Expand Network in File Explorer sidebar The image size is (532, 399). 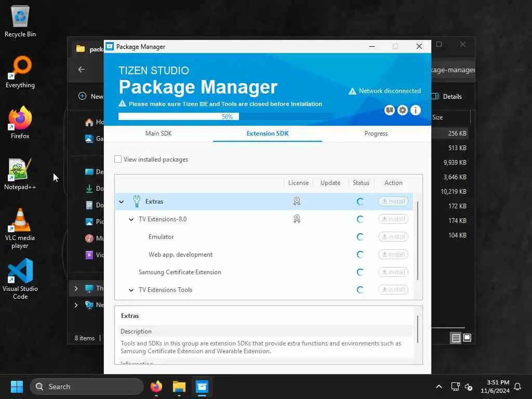(76, 304)
